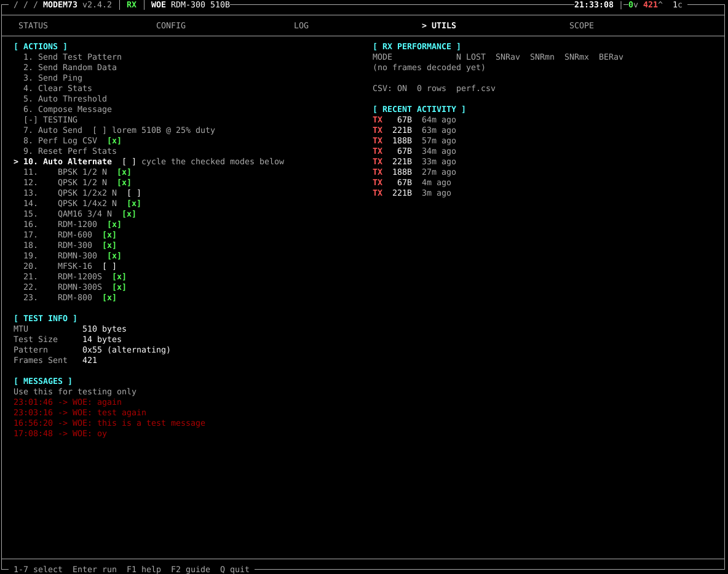728x574 pixels.
Task: Click the TX 67B 4m ago entry
Action: tap(412, 183)
